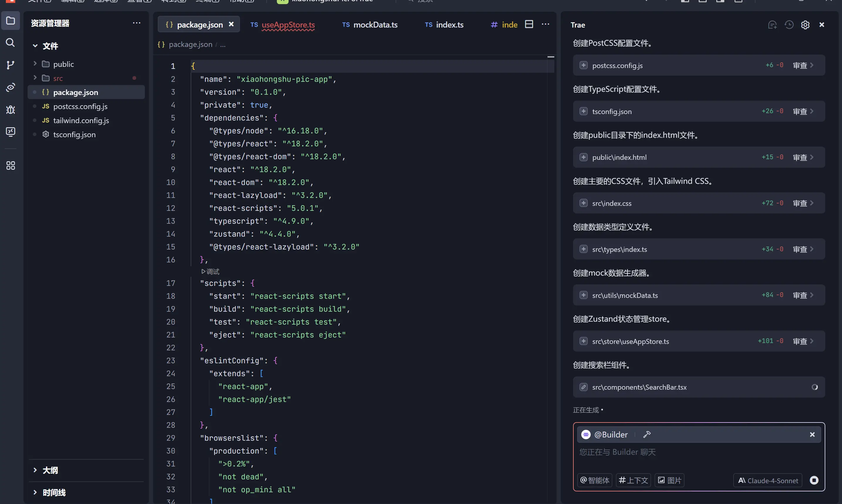Click the 审查 button for src\utils\mockData.ts

[x=800, y=295]
